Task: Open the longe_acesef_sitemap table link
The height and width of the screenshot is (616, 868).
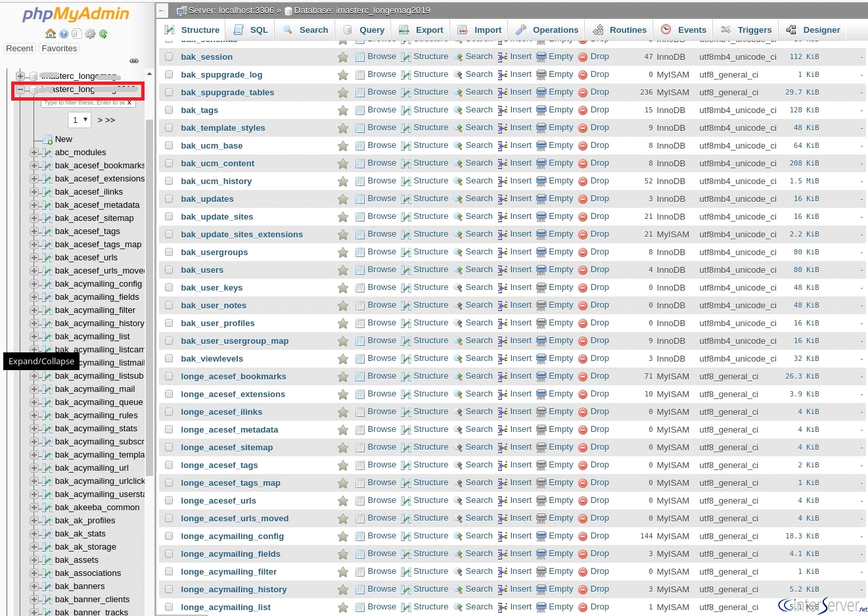Action: point(227,448)
